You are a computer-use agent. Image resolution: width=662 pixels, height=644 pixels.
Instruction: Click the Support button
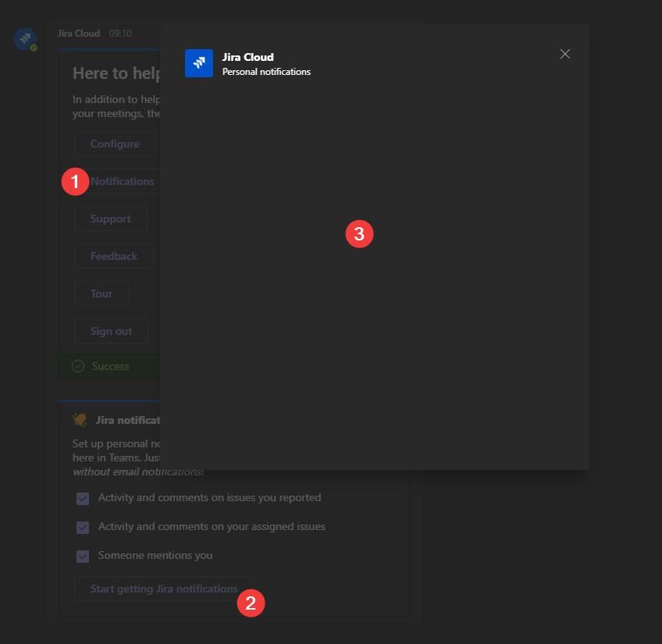point(111,219)
